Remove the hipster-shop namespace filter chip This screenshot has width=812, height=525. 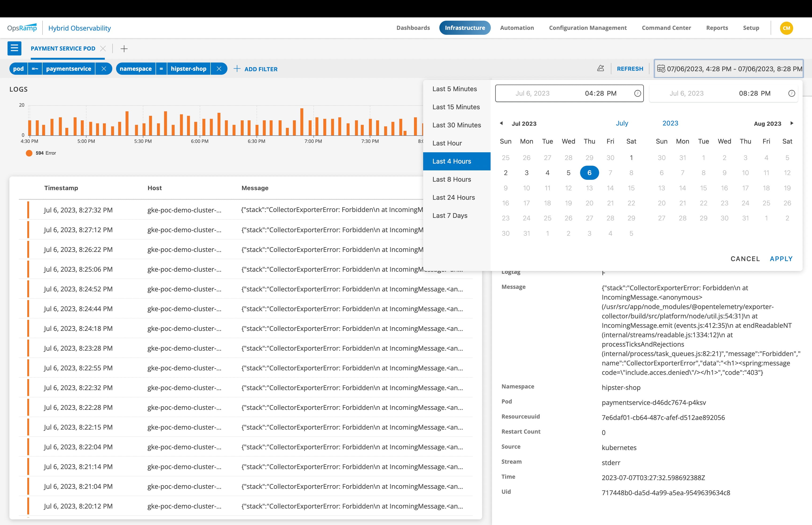click(219, 69)
